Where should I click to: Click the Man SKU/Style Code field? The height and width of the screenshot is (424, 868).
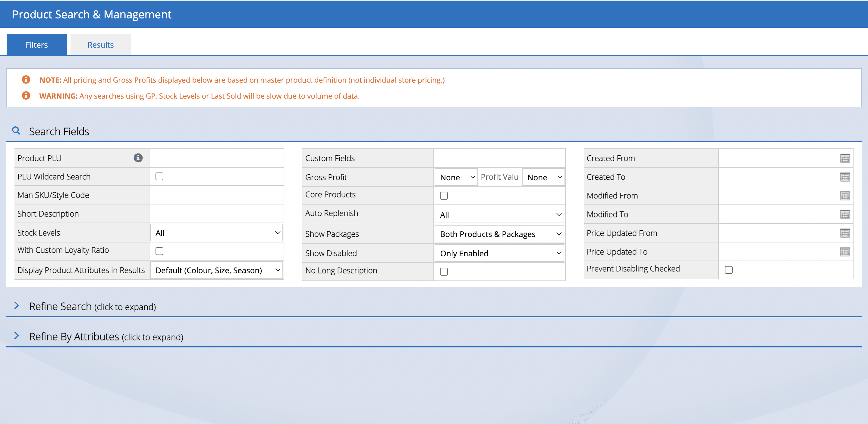216,195
